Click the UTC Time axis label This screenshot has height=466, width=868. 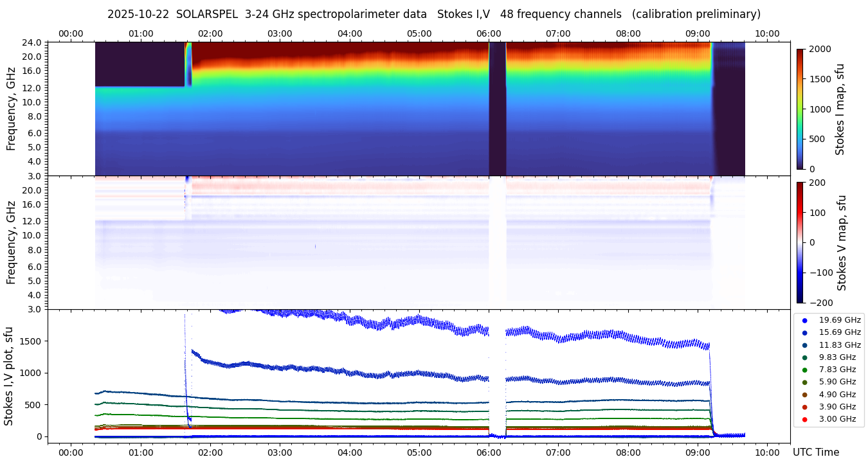pyautogui.click(x=815, y=453)
